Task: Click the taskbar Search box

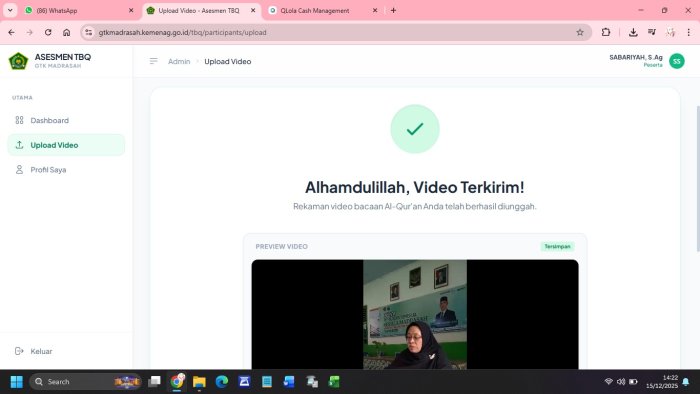Action: 86,382
